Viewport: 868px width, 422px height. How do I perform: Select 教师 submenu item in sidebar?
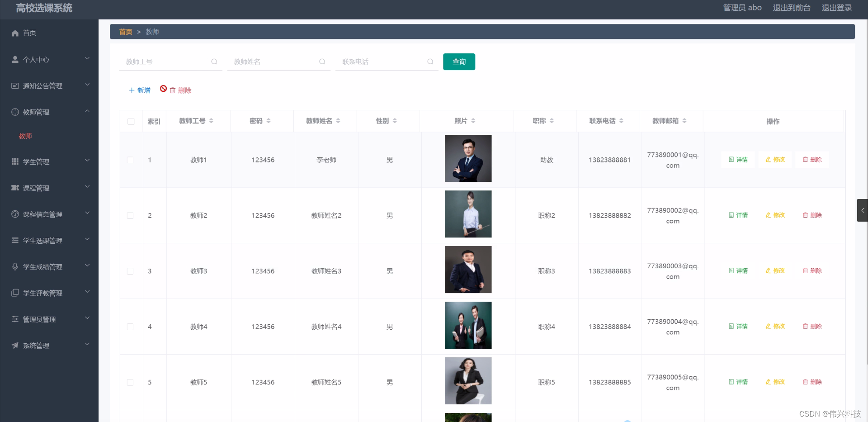pos(25,136)
